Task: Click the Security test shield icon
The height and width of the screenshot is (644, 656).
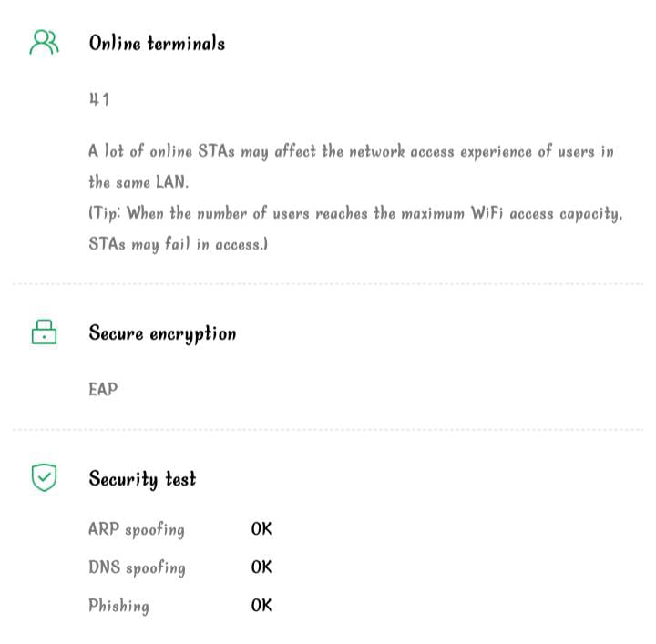Action: click(44, 477)
